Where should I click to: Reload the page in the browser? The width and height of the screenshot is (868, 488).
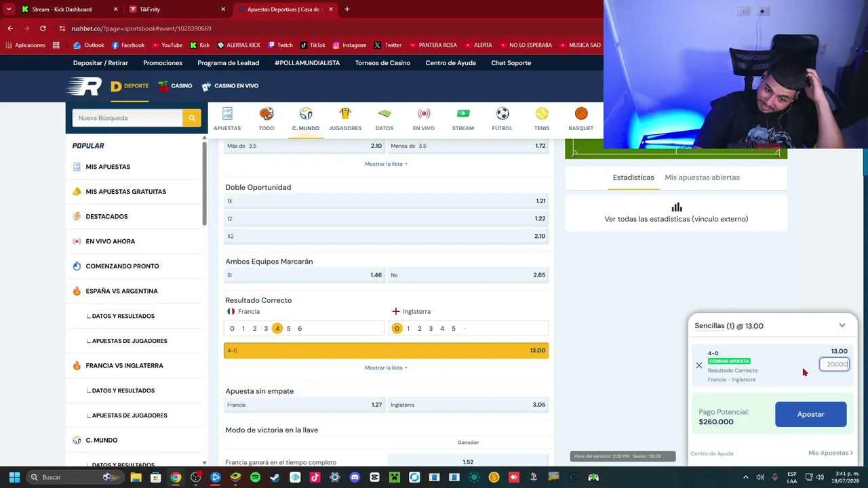tap(43, 28)
